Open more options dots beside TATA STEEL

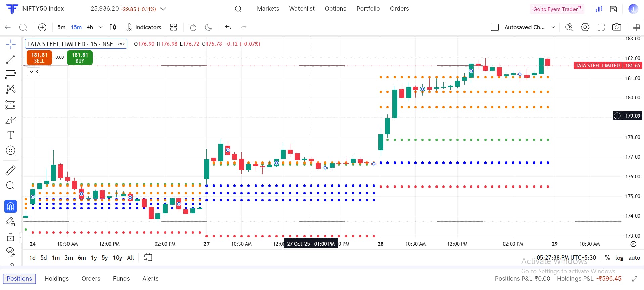[121, 44]
